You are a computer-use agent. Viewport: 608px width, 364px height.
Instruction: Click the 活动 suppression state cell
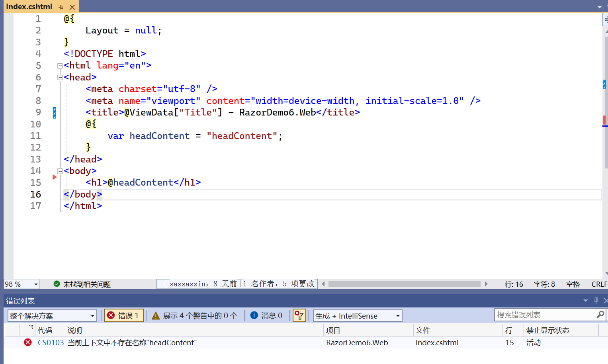pyautogui.click(x=534, y=343)
